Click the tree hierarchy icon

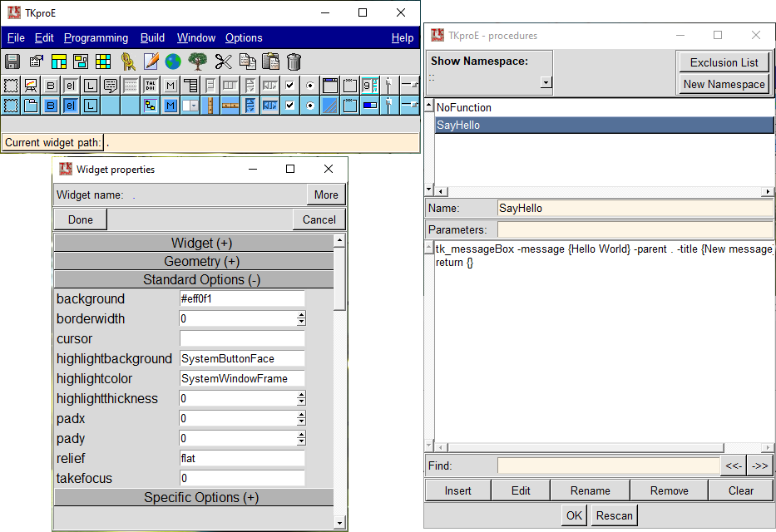(199, 61)
